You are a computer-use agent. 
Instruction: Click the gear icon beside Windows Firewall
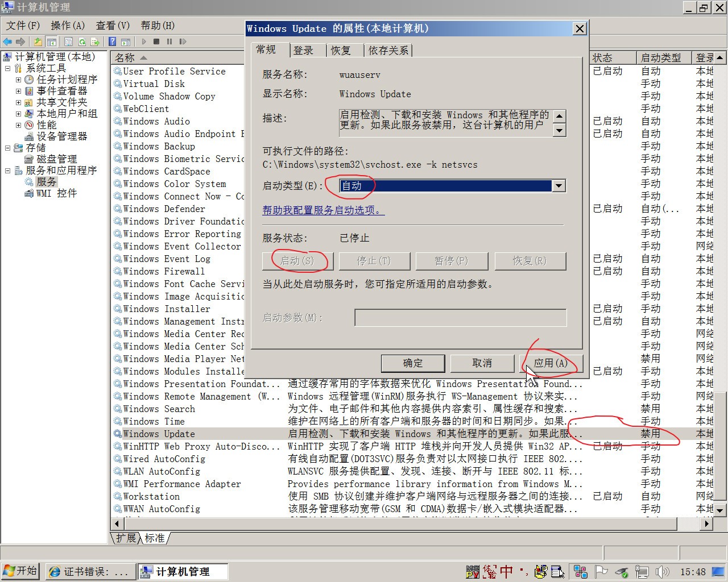click(x=118, y=272)
